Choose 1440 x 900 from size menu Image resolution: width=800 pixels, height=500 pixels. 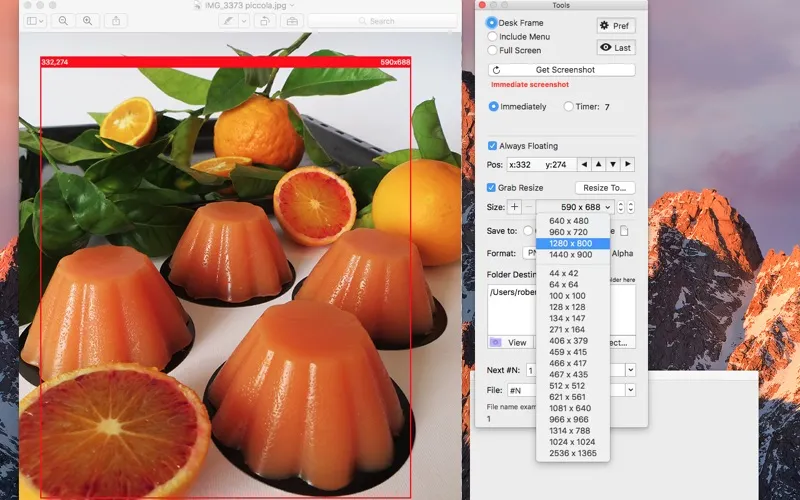[573, 255]
